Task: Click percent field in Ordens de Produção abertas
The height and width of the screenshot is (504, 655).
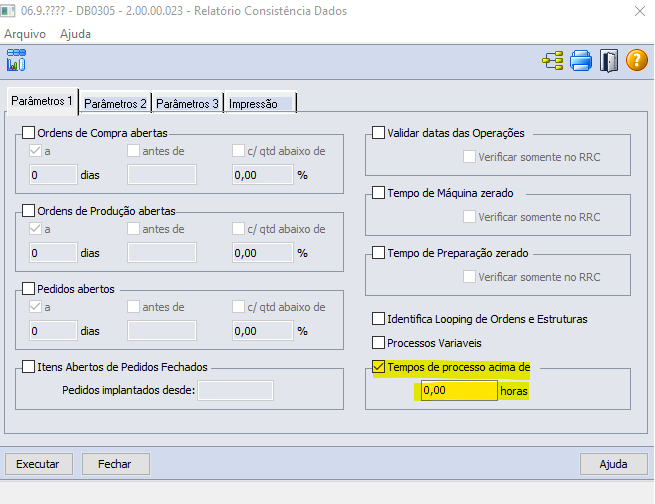Action: pos(263,253)
